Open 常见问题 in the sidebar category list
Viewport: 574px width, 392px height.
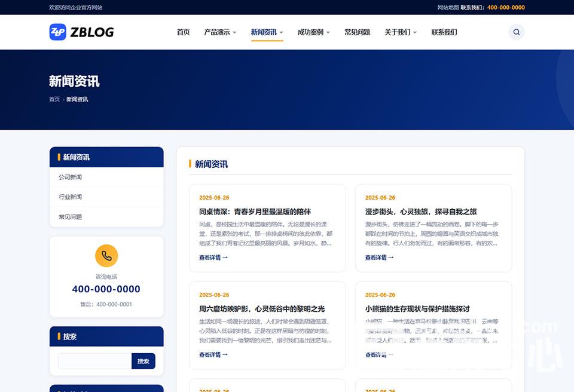pyautogui.click(x=71, y=217)
